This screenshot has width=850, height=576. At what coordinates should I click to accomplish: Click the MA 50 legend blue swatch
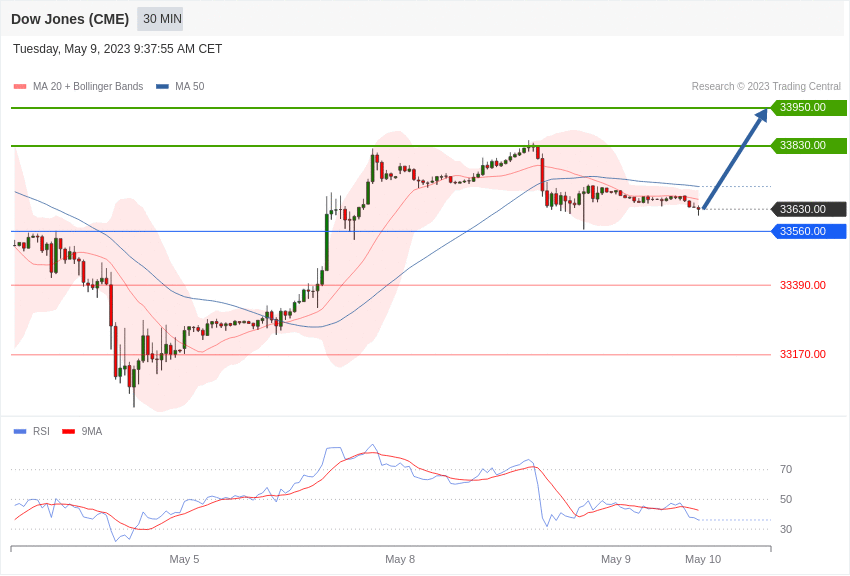pos(162,87)
